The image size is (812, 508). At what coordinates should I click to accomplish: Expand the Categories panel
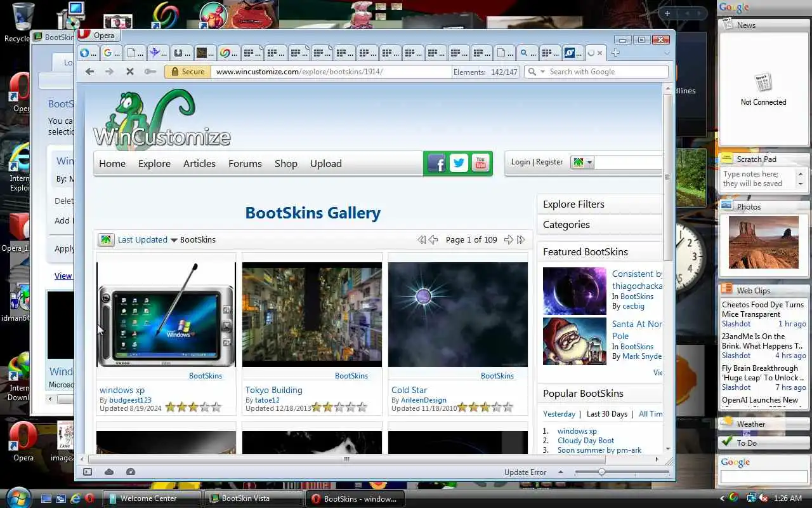point(600,224)
